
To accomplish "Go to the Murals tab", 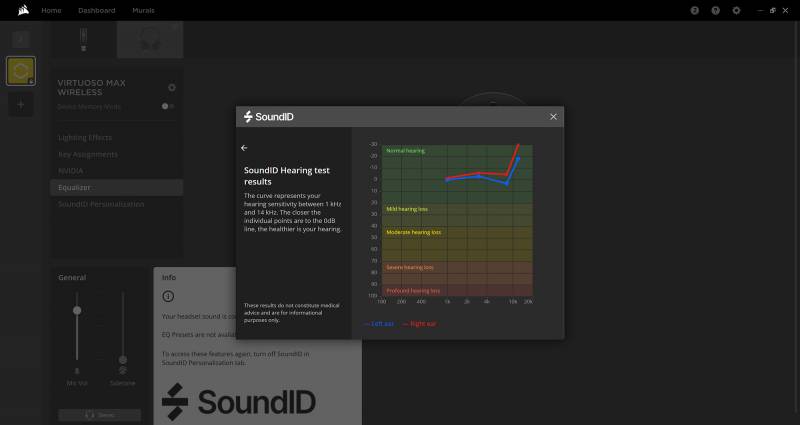I will coord(143,10).
